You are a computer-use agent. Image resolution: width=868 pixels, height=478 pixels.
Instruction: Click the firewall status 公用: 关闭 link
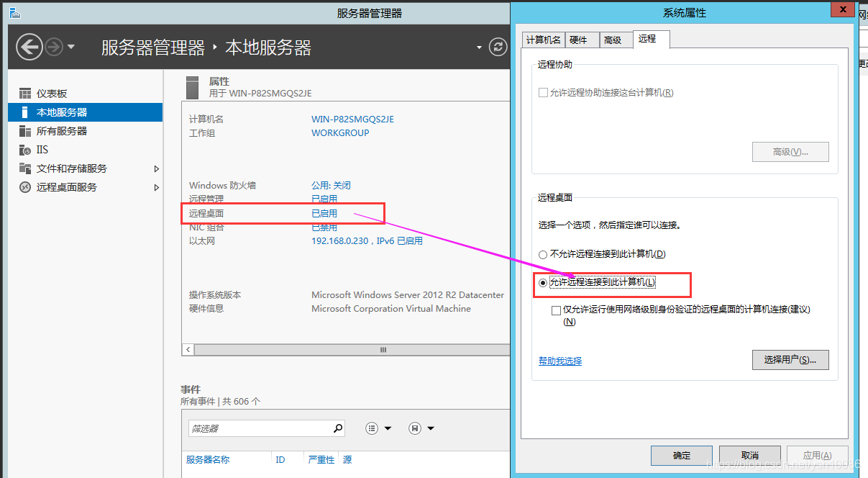pos(331,185)
